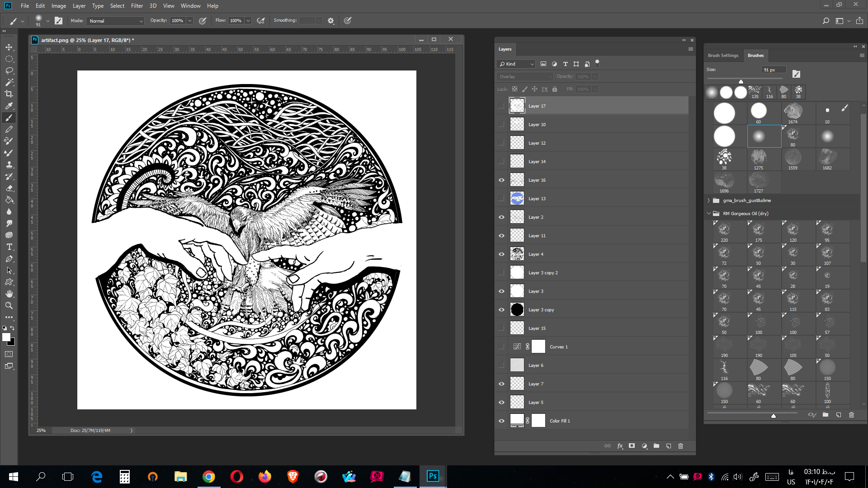The width and height of the screenshot is (868, 488).
Task: Switch to Brush Settings tab
Action: click(x=723, y=56)
